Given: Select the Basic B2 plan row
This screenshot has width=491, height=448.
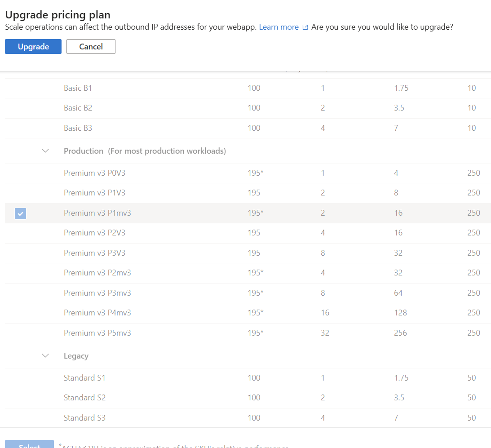Looking at the screenshot, I should click(248, 108).
